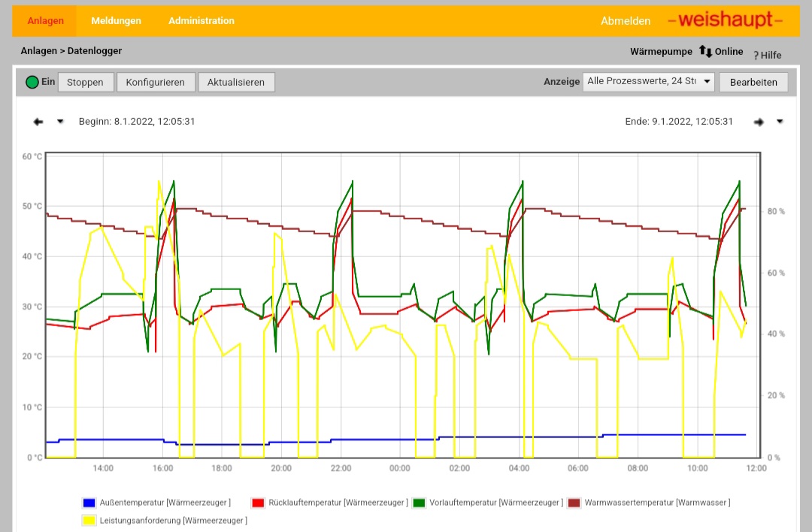The image size is (812, 532).
Task: Click the left arrow to view previous period
Action: pos(38,122)
